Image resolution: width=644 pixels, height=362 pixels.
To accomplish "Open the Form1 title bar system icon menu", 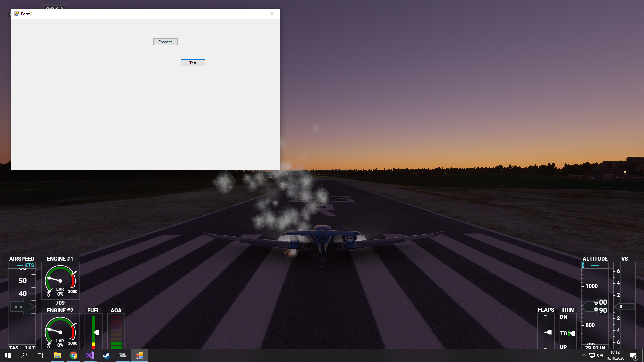I will click(16, 14).
